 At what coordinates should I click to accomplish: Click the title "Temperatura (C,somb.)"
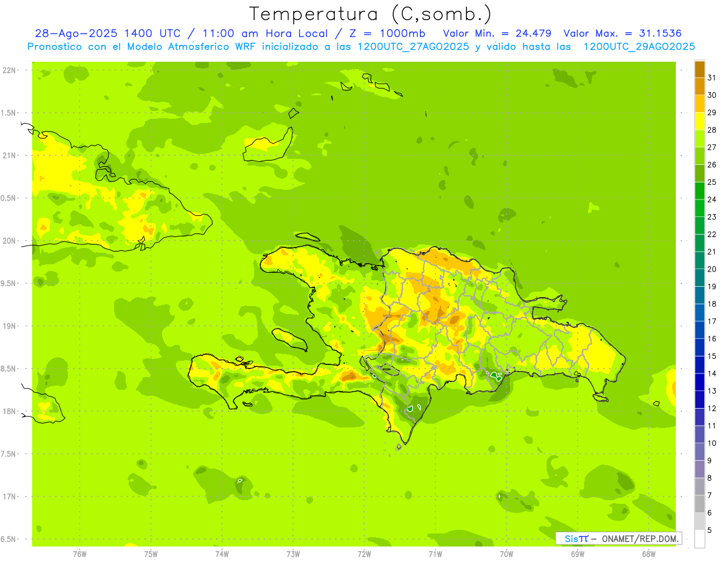point(371,14)
